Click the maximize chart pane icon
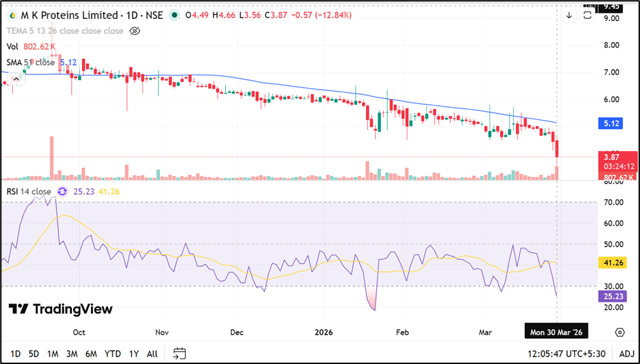This screenshot has height=364, width=640. (588, 15)
